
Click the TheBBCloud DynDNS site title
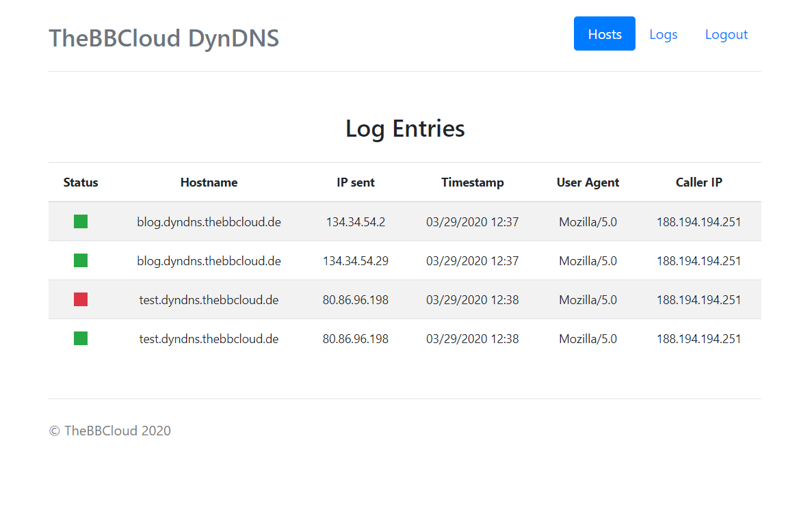[163, 38]
